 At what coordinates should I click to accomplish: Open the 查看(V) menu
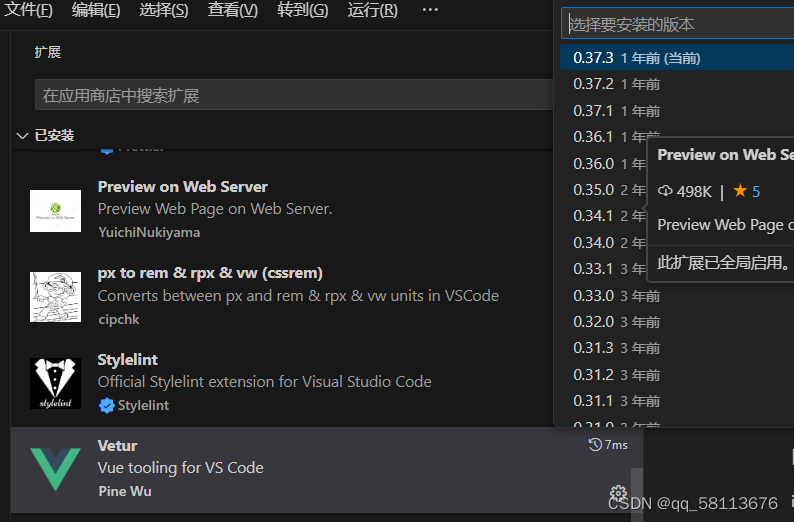[x=233, y=10]
